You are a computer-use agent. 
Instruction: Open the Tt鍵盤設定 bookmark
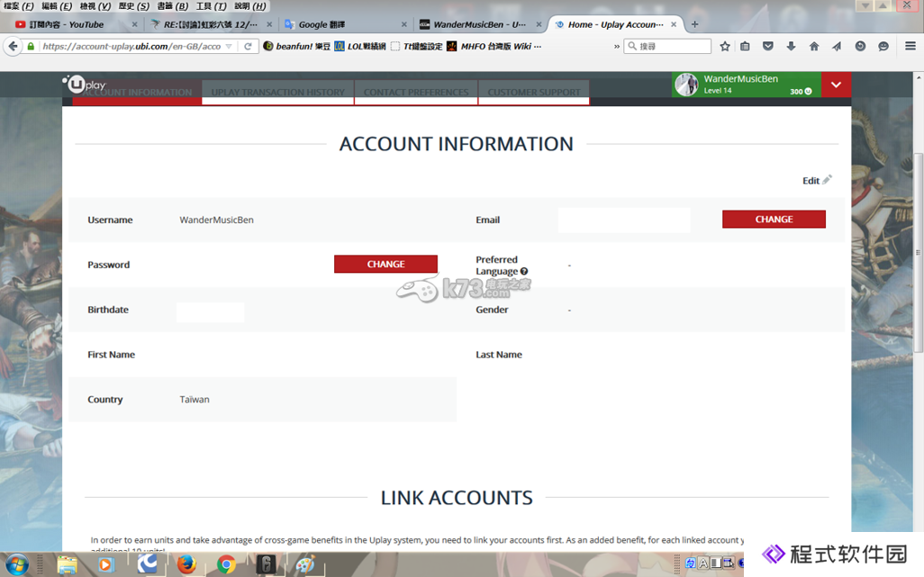coord(417,46)
